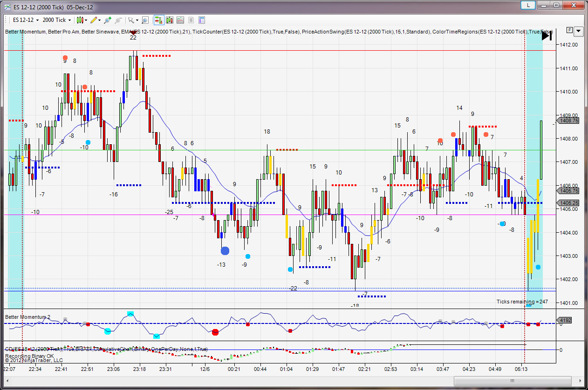Click the 'Better Momentum 2' panel label

(x=27, y=317)
